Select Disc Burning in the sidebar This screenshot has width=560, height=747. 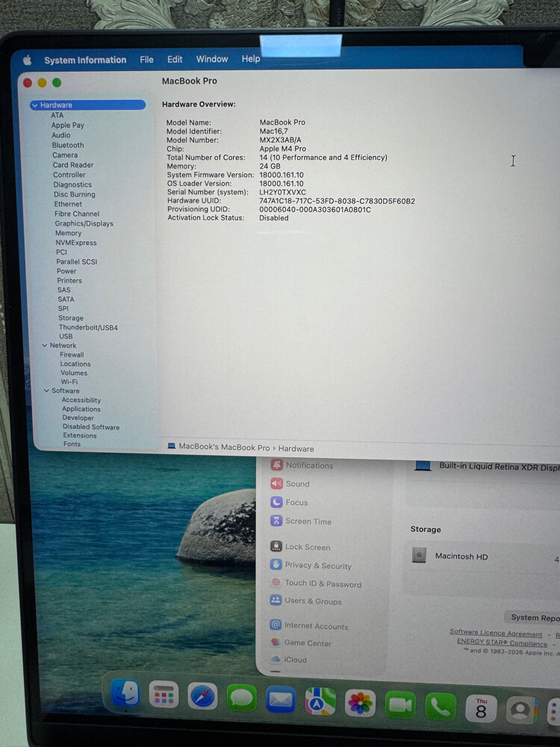pos(74,194)
